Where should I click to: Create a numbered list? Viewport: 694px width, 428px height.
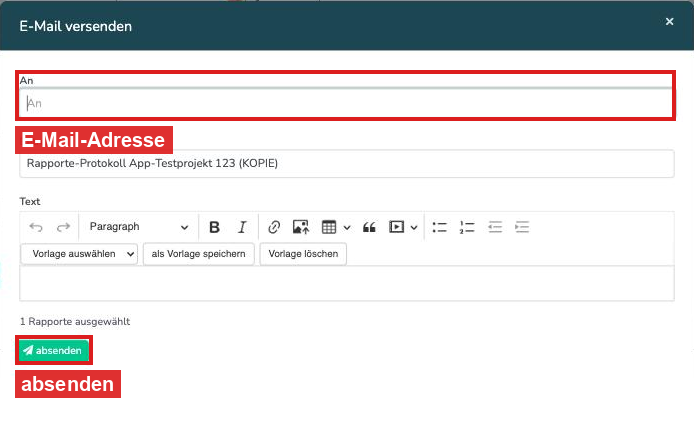467,227
